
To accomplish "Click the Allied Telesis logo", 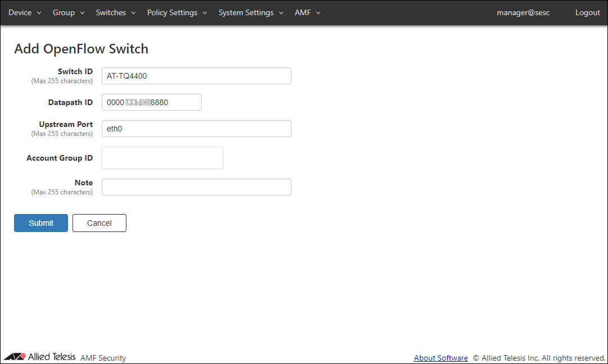I will [x=39, y=357].
